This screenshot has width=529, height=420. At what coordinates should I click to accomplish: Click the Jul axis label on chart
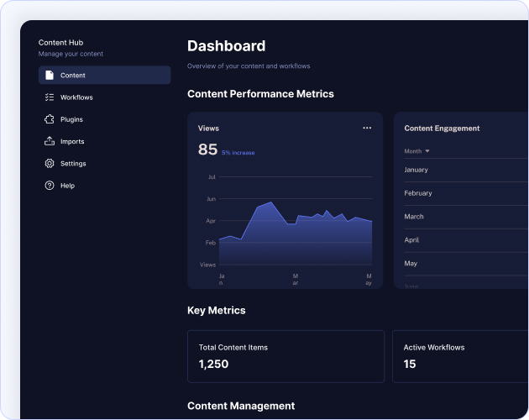(x=212, y=177)
